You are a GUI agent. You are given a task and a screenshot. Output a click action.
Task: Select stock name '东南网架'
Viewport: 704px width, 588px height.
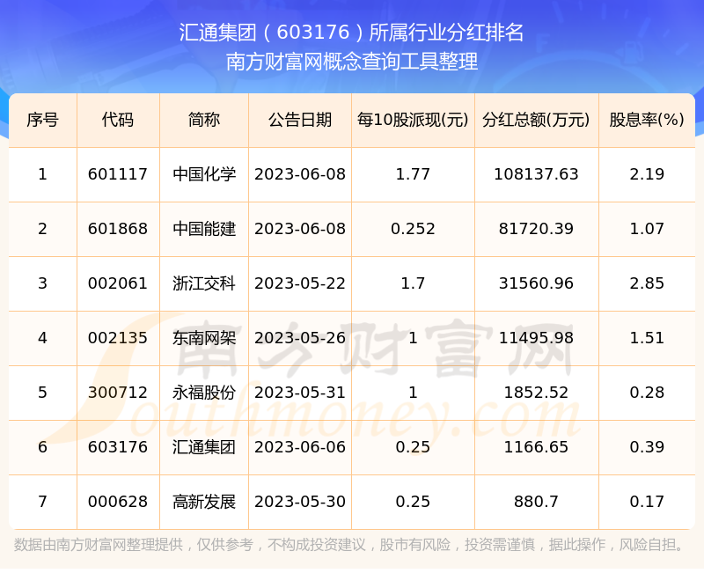(204, 338)
